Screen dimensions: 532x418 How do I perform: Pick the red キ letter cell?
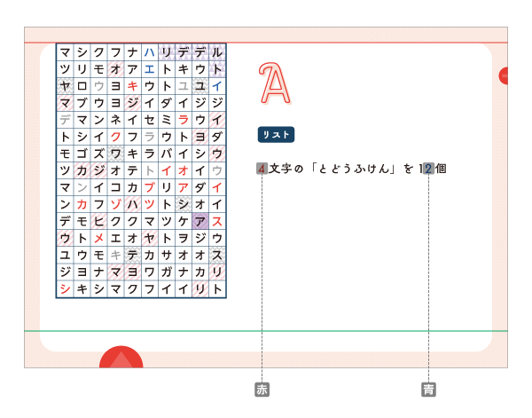[132, 86]
